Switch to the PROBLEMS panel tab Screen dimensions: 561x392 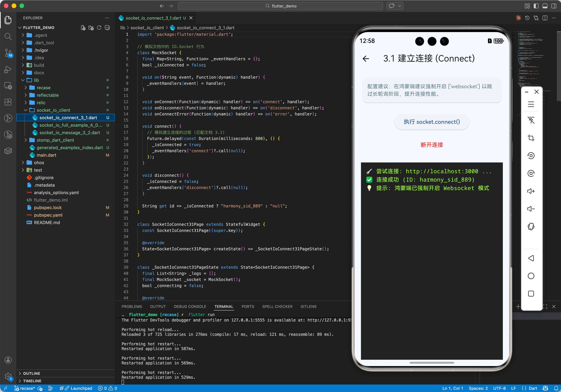[x=131, y=307]
